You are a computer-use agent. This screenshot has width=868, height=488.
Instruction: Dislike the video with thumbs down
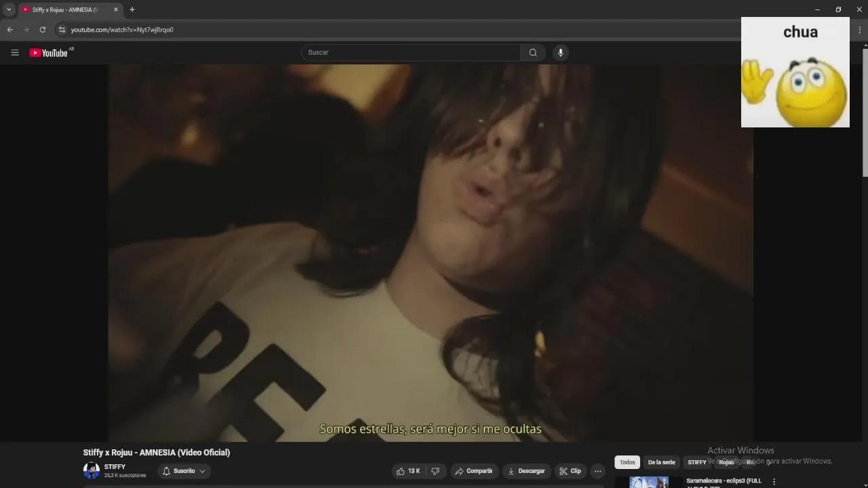point(435,471)
